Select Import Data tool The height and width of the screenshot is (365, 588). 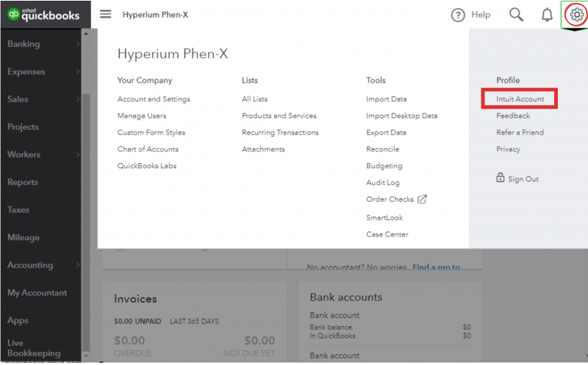tap(387, 99)
